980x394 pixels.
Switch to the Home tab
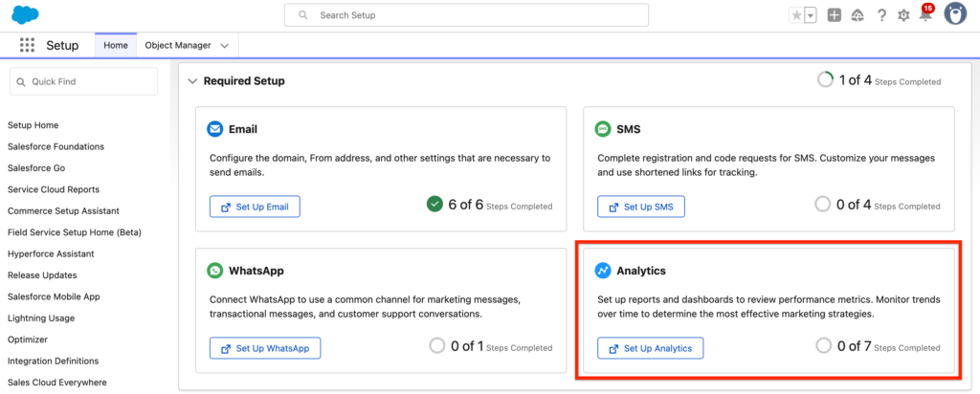click(x=115, y=45)
